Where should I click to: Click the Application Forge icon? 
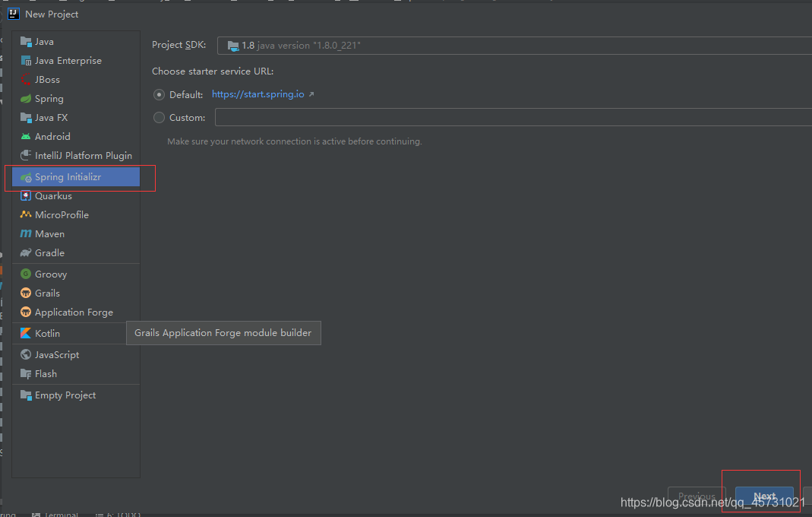click(x=26, y=312)
